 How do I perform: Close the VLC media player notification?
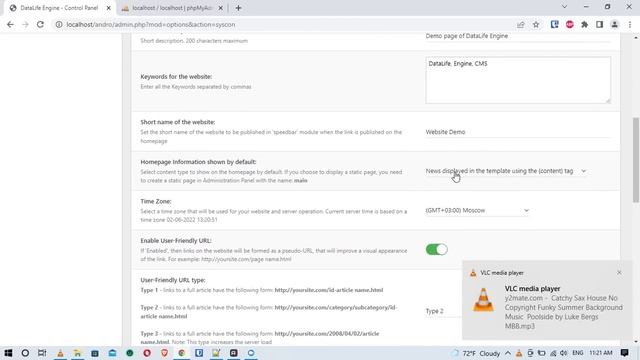[619, 272]
